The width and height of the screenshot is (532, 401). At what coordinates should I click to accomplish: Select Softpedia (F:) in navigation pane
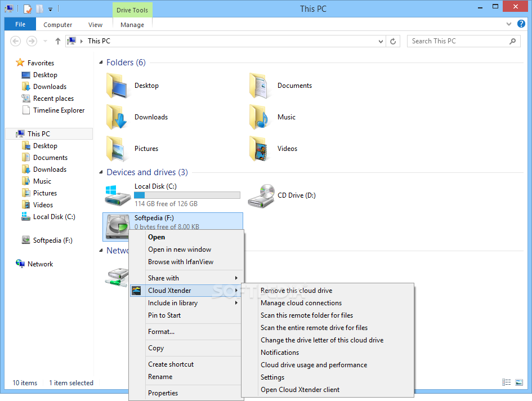tap(52, 240)
